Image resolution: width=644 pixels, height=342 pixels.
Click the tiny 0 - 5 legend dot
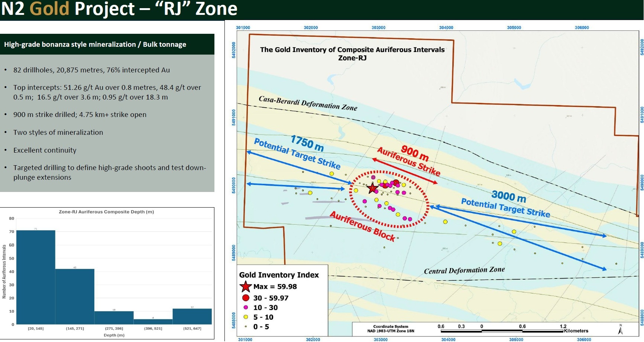[246, 327]
